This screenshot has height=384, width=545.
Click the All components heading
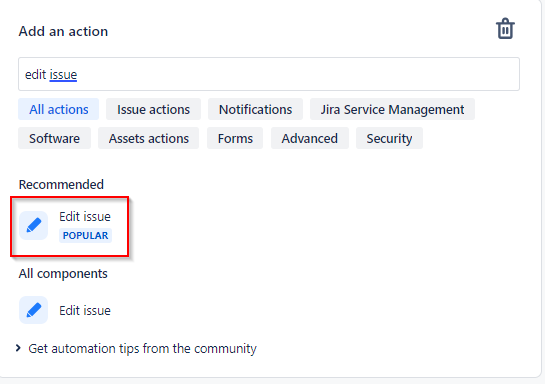[63, 274]
